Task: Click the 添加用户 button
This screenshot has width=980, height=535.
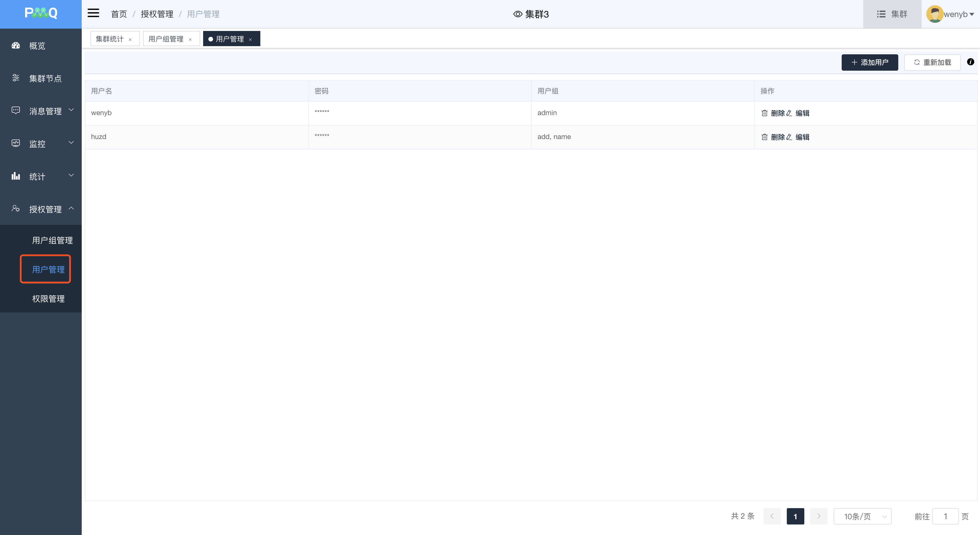Action: (869, 62)
